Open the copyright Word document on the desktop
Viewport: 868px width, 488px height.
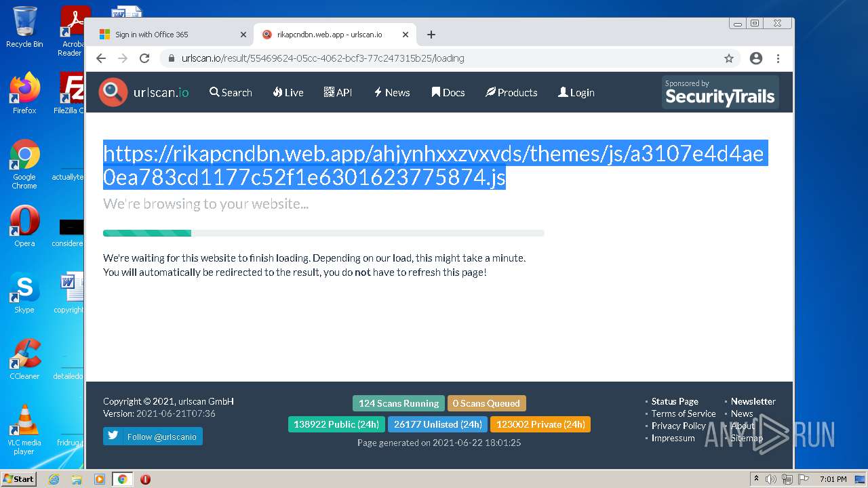[x=70, y=293]
